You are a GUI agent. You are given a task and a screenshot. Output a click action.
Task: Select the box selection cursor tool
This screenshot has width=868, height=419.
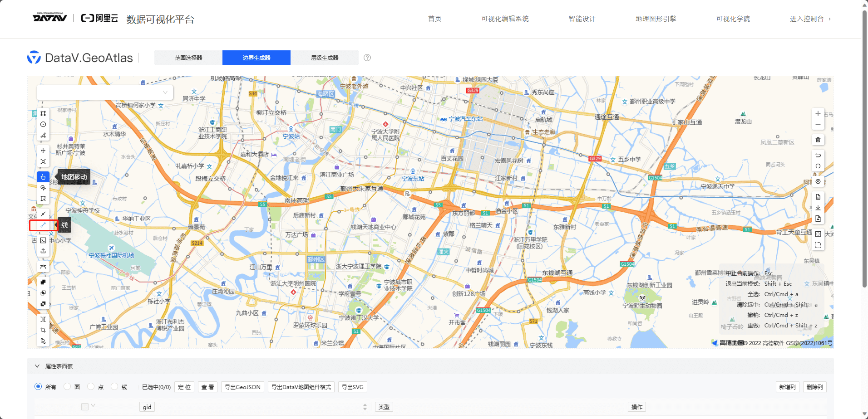(43, 199)
